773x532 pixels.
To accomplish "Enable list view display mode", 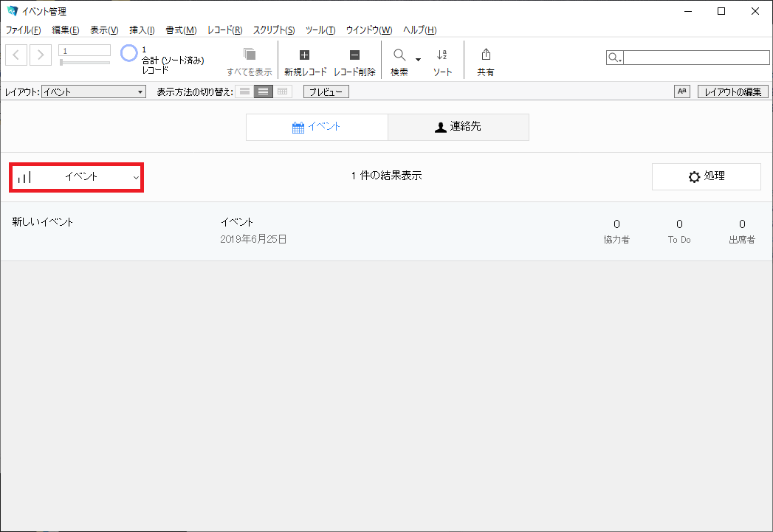I will tap(262, 91).
